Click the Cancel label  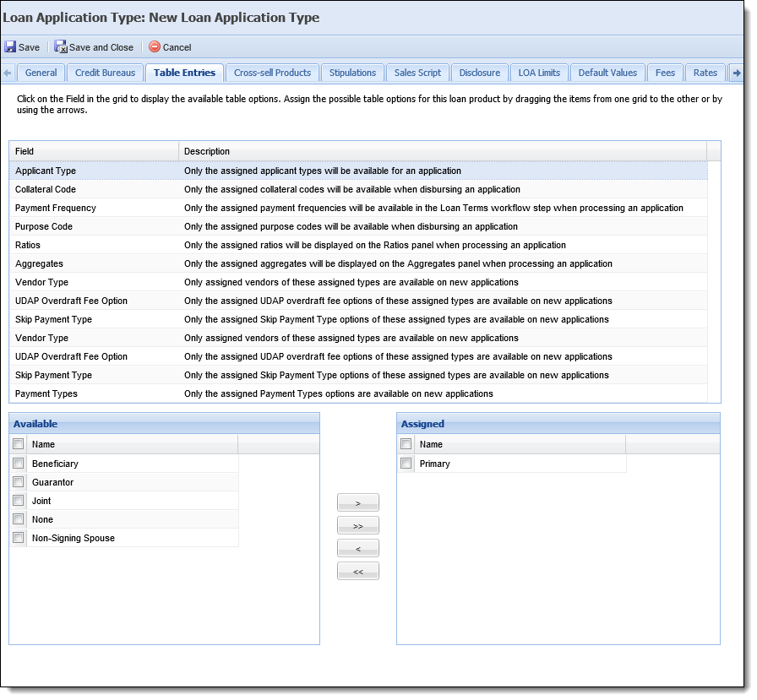coord(177,47)
